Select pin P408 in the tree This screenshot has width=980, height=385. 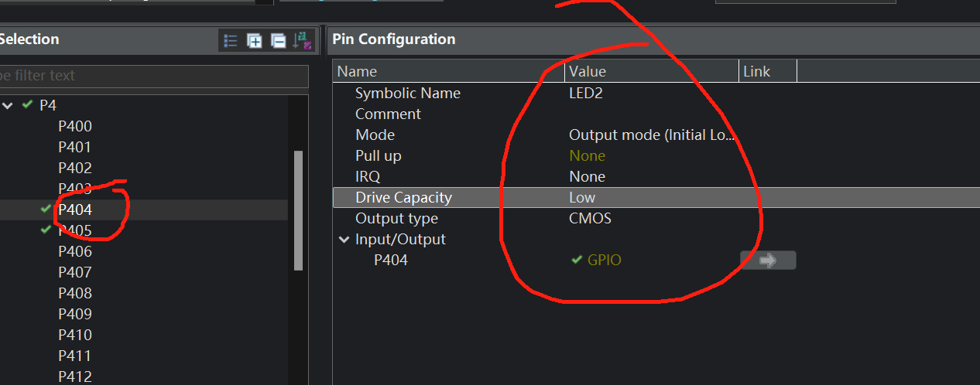click(75, 293)
